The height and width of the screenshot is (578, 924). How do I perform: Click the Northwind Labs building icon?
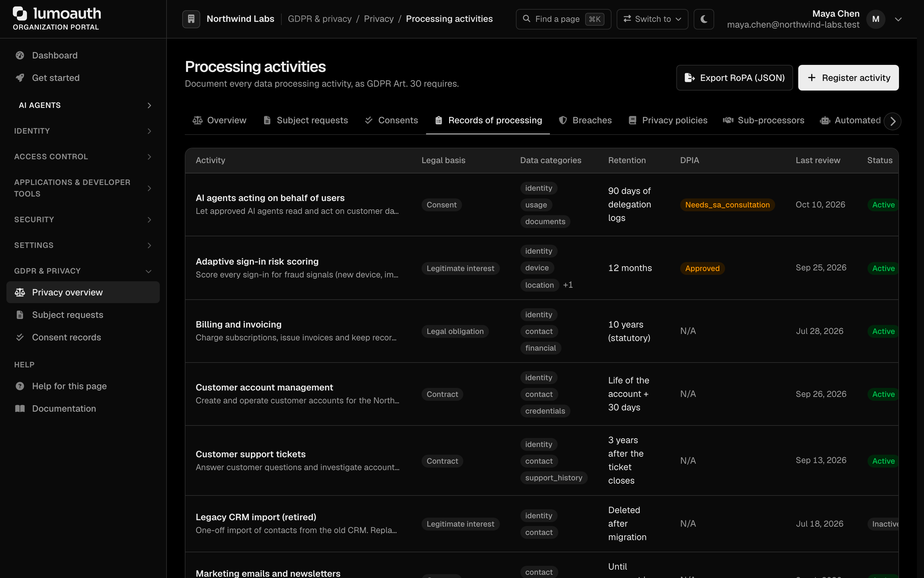pos(191,19)
